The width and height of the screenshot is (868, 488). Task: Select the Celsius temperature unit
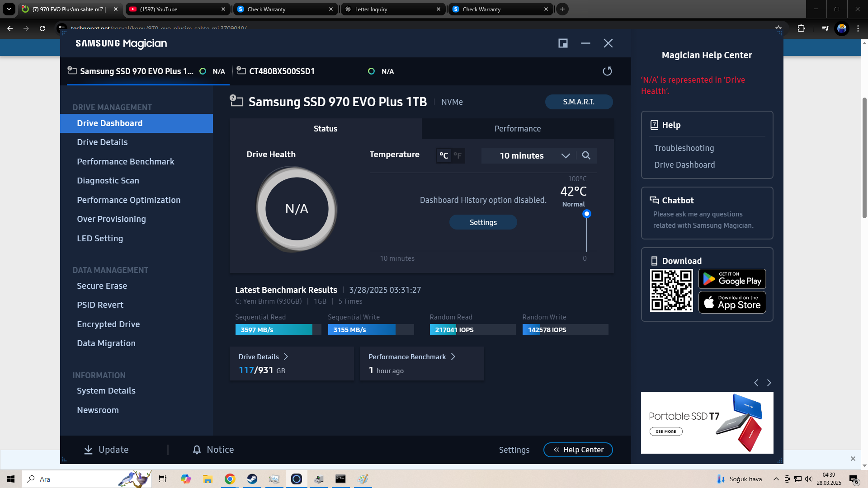click(x=443, y=155)
